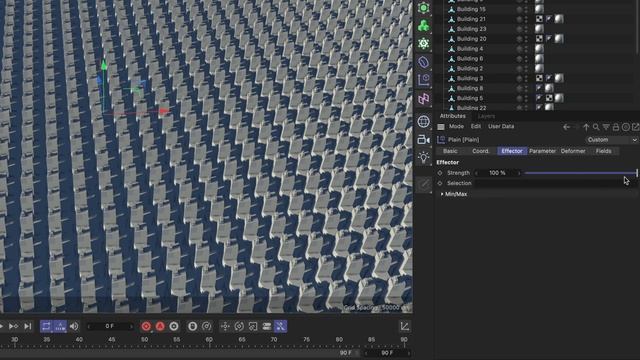Click the green gear volume icon
Image resolution: width=640 pixels, height=360 pixels.
click(424, 44)
